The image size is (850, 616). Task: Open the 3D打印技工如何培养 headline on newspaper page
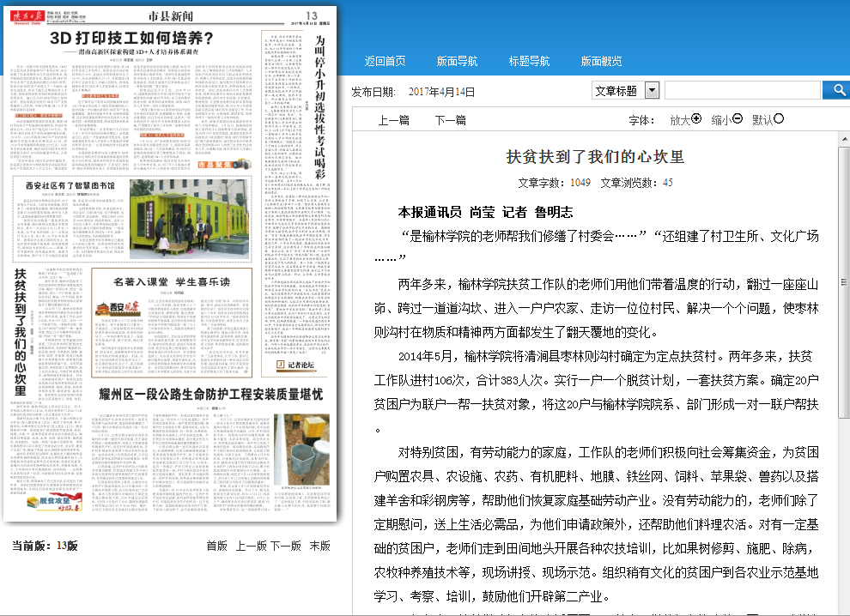tap(131, 38)
